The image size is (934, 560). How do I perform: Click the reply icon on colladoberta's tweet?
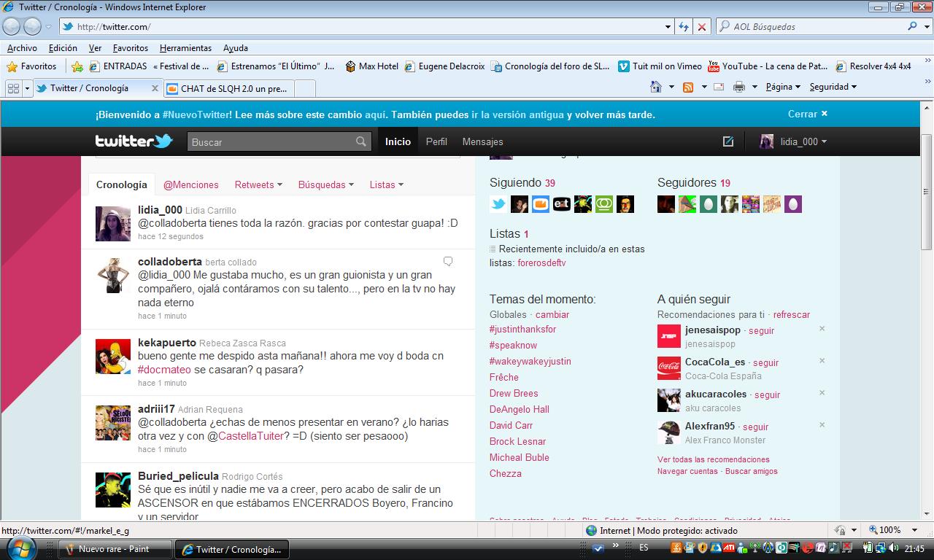click(x=448, y=261)
